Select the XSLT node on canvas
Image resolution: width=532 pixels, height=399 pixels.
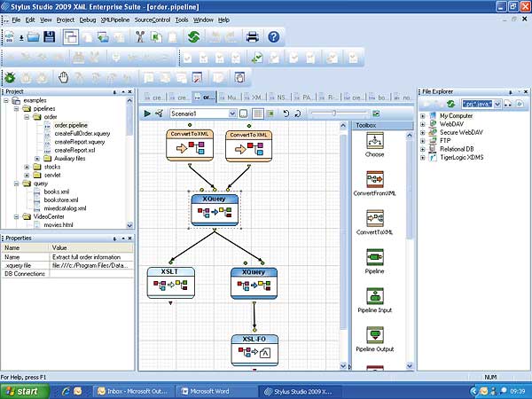click(170, 283)
